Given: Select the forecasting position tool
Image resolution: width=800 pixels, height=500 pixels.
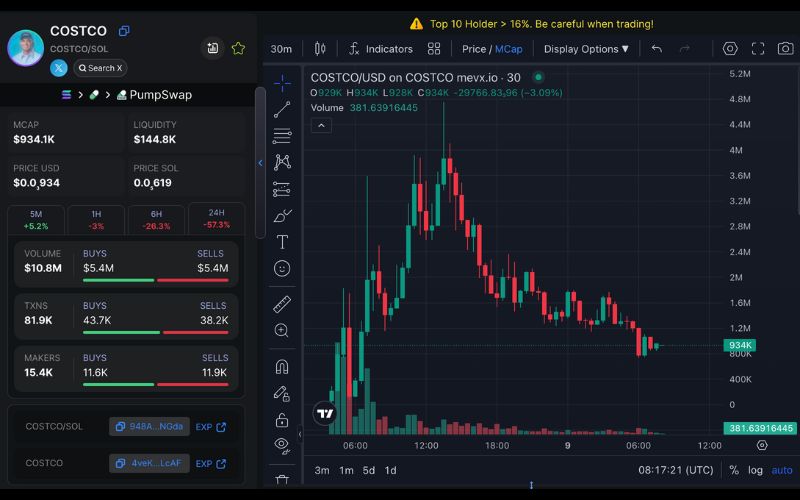Looking at the screenshot, I should click(282, 189).
